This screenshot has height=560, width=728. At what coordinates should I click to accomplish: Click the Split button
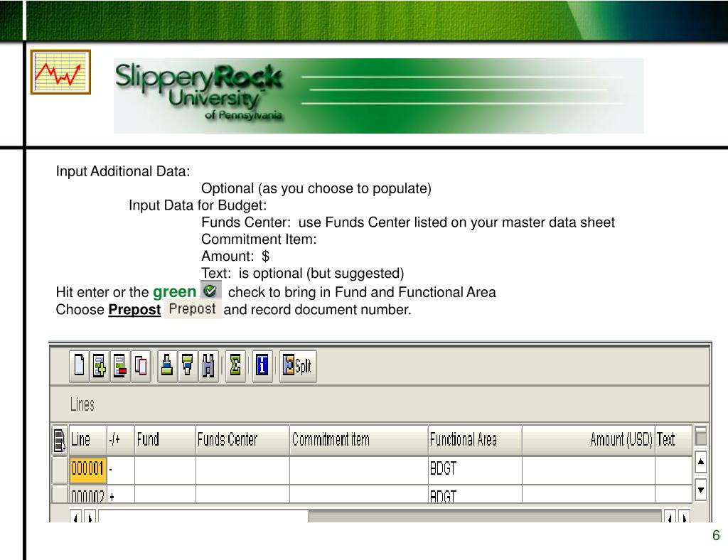click(298, 366)
